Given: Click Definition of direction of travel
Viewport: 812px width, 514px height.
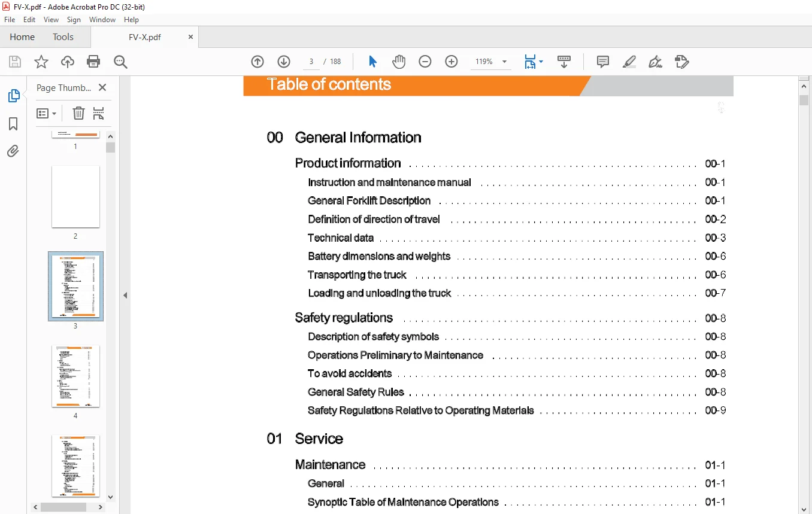Looking at the screenshot, I should 374,219.
